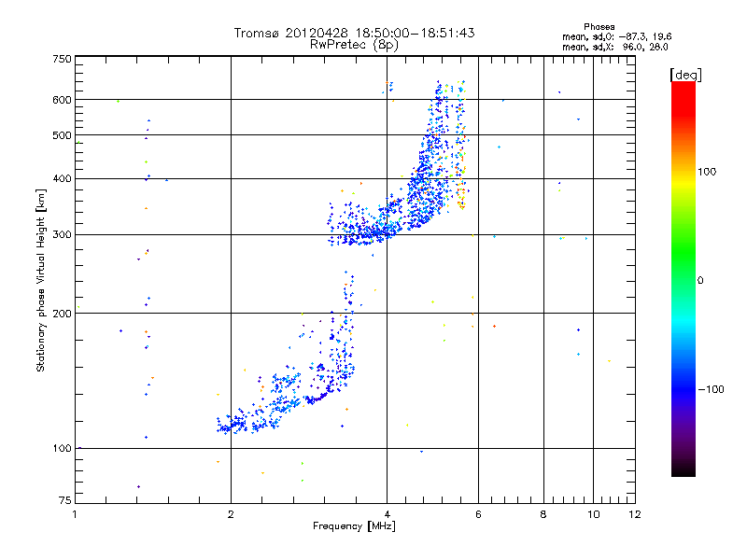Click the plot title 'Tromsø 20120428 18:50:00-18:51:43'
The width and height of the screenshot is (747, 560).
(x=354, y=33)
